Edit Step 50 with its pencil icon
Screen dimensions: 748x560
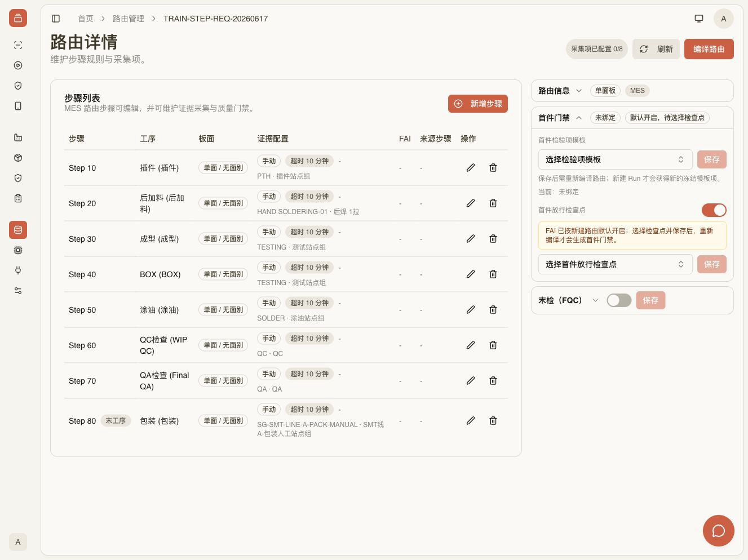(x=471, y=310)
